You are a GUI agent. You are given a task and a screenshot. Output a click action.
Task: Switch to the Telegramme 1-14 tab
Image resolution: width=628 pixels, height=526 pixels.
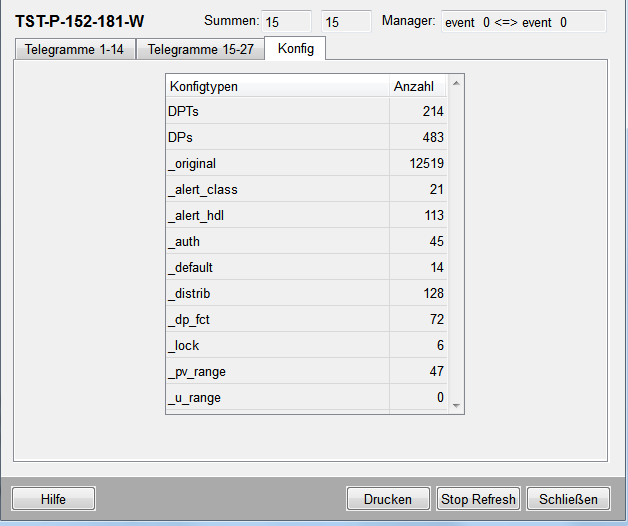click(75, 49)
